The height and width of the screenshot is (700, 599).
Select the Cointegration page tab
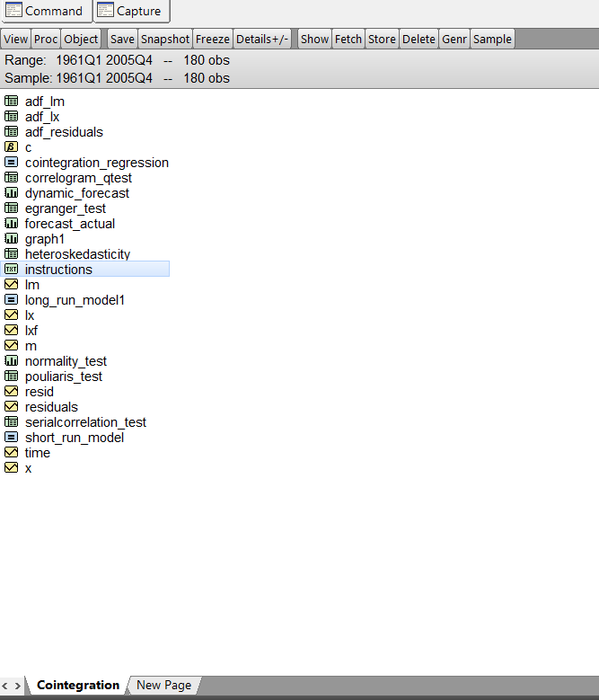[77, 685]
